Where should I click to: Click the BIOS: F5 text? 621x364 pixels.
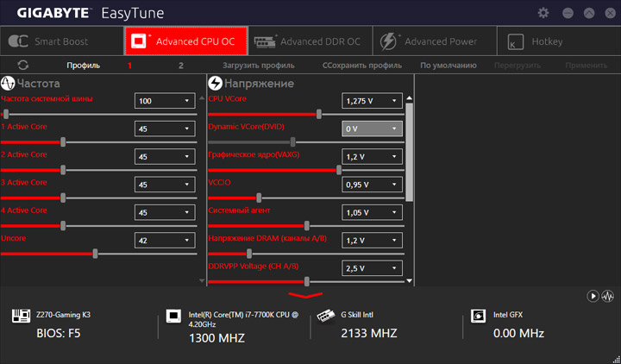tap(59, 334)
